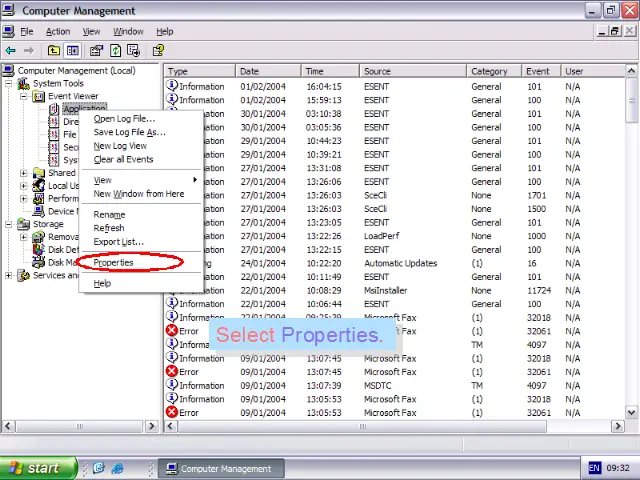This screenshot has height=480, width=640.
Task: Click the Back arrow toolbar icon
Action: click(x=11, y=51)
